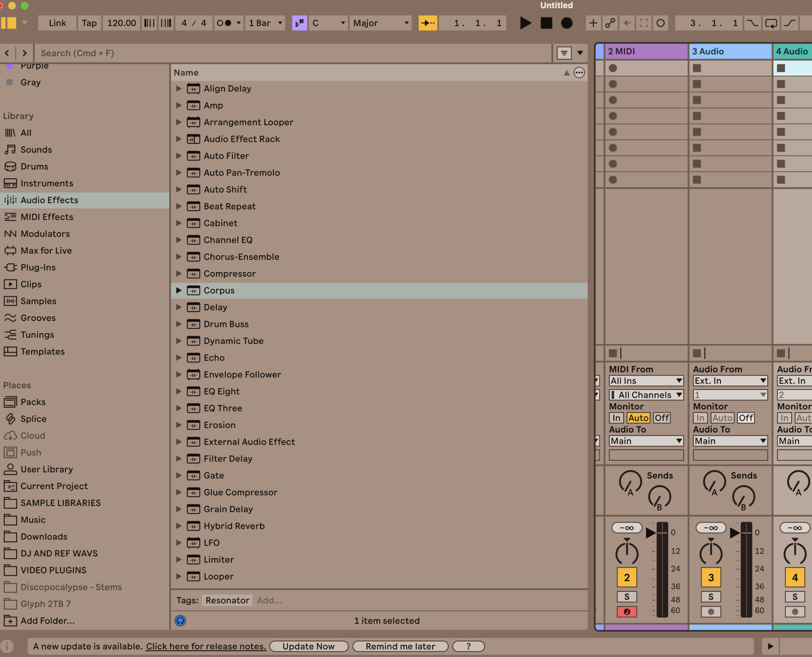Toggle the Loop switch icon
Image resolution: width=812 pixels, height=657 pixels.
click(771, 23)
